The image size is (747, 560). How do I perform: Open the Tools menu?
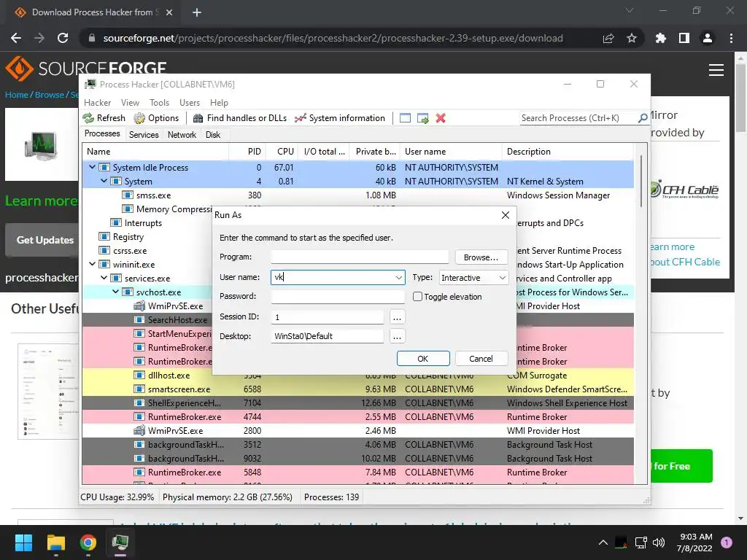coord(159,103)
